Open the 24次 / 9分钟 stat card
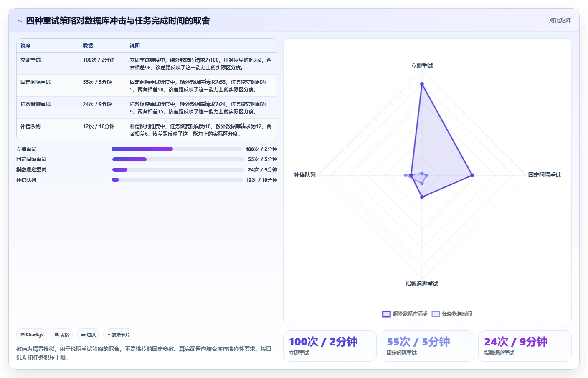Image resolution: width=588 pixels, height=378 pixels. (x=525, y=346)
